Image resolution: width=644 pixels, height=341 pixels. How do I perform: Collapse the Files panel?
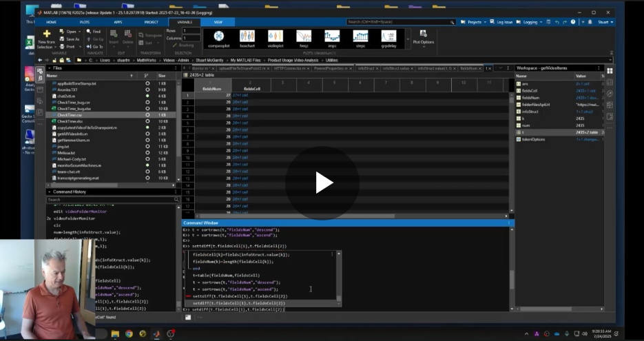[x=49, y=68]
